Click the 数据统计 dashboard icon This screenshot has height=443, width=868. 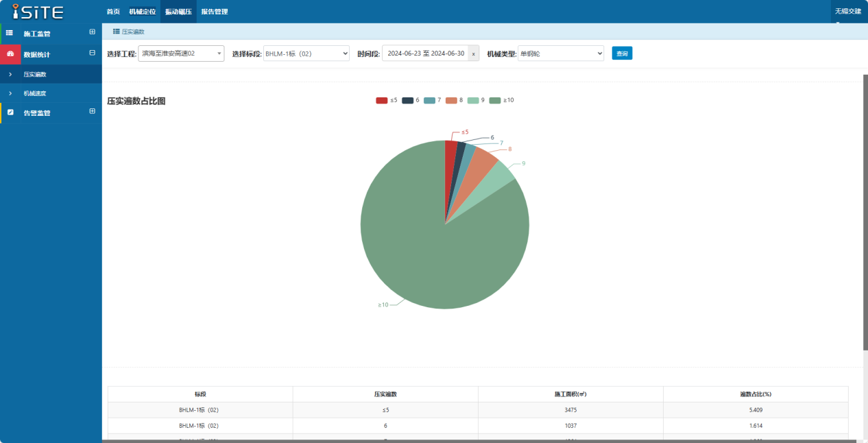tap(10, 53)
